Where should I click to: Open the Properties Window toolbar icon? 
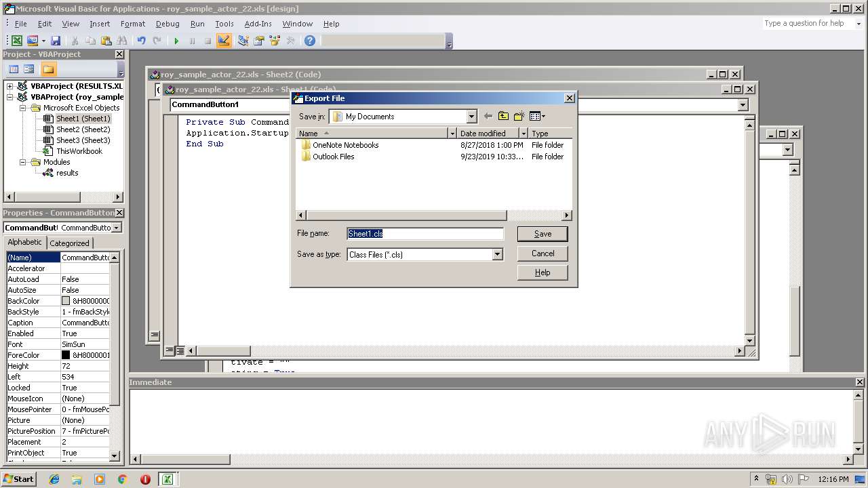[258, 41]
